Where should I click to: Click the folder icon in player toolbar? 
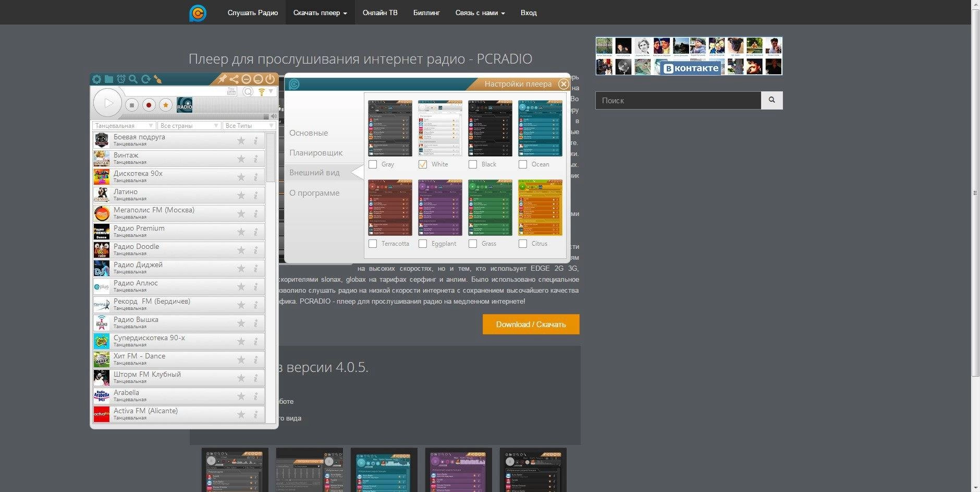click(x=109, y=79)
